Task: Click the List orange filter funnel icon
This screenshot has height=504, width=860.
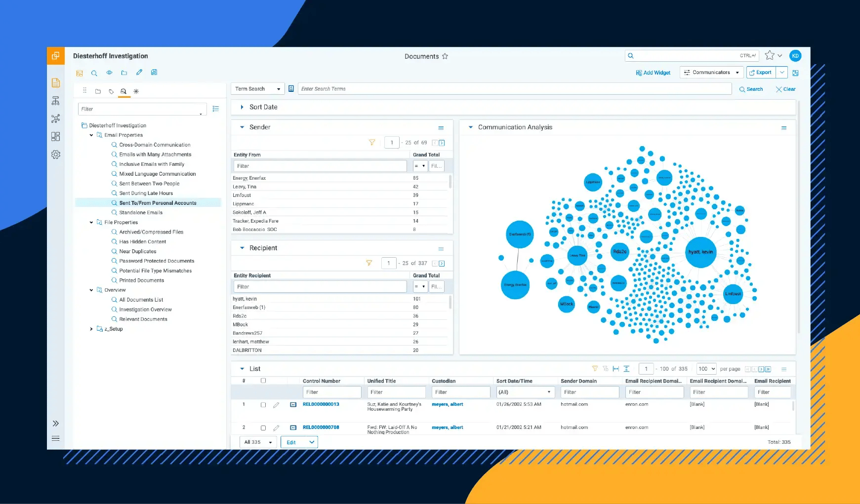Action: click(x=595, y=369)
